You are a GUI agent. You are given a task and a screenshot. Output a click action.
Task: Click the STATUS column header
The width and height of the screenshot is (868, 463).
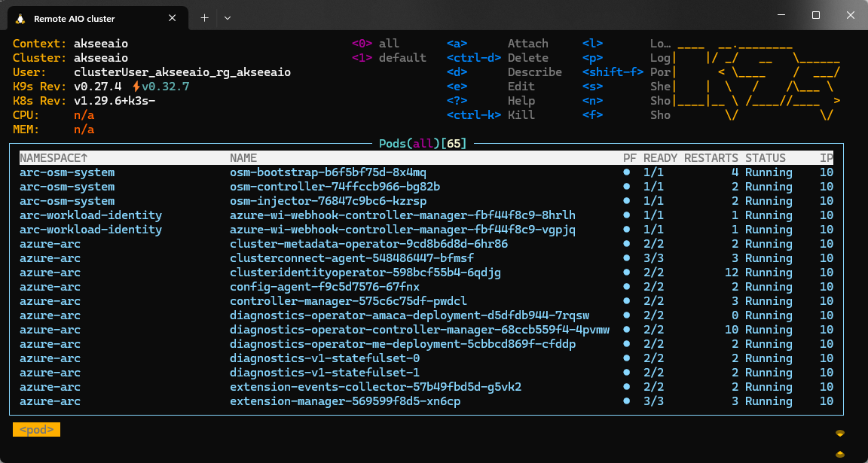[x=766, y=157]
